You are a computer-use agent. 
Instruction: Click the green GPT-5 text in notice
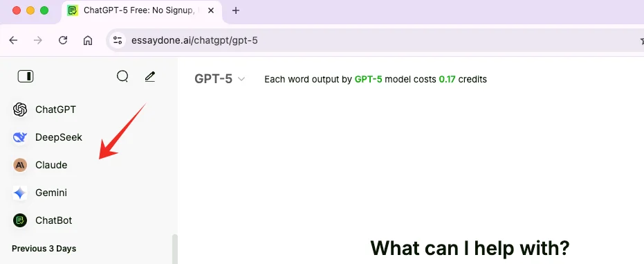369,80
